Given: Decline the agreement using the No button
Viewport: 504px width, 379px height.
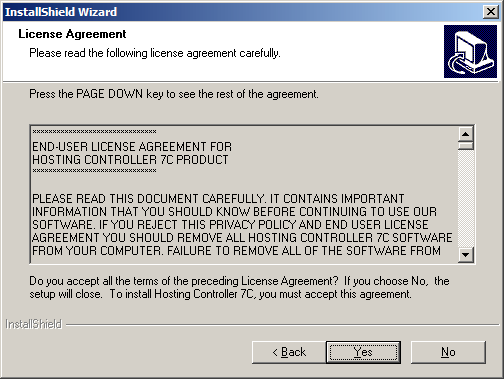Looking at the screenshot, I should pyautogui.click(x=448, y=352).
